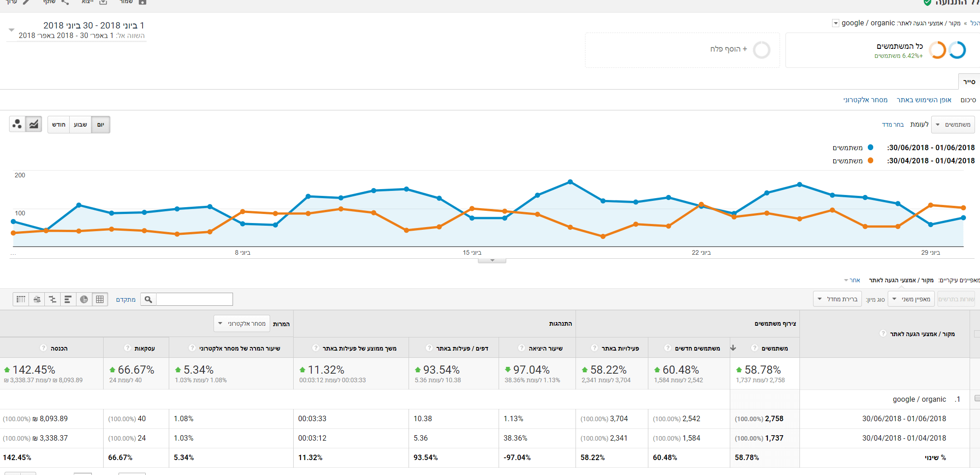Click inside the table search input field
980x475 pixels.
pos(195,299)
